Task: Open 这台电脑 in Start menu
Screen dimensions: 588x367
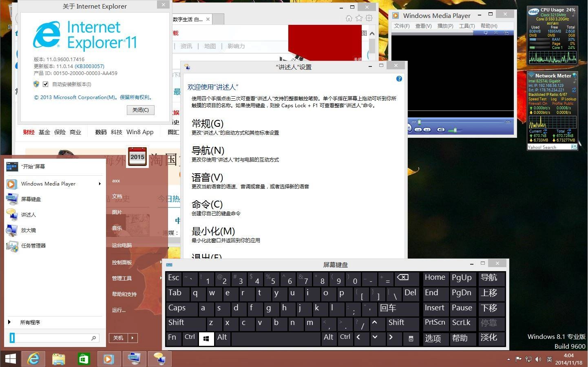Action: (x=122, y=245)
